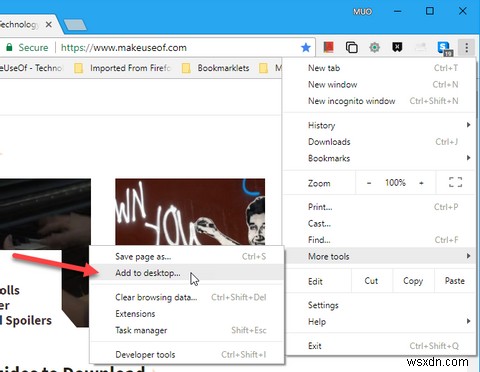480x372 pixels.
Task: Expand the Help submenu
Action: click(x=379, y=322)
